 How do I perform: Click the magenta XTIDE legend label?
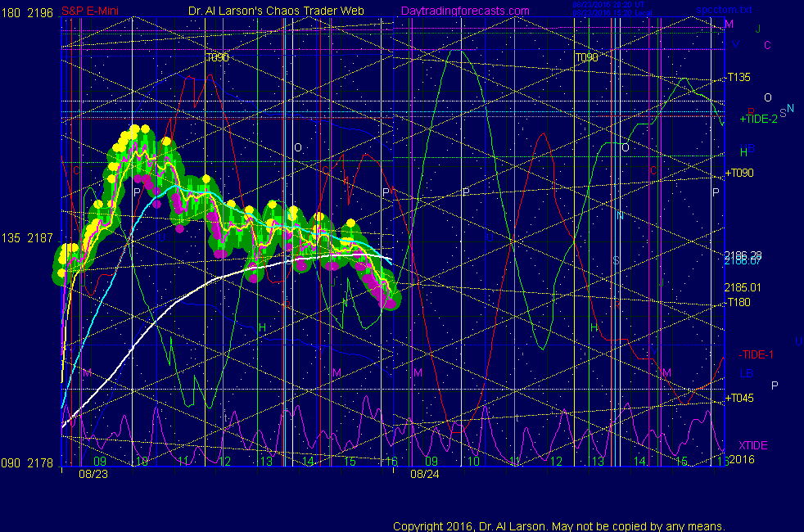click(x=753, y=444)
